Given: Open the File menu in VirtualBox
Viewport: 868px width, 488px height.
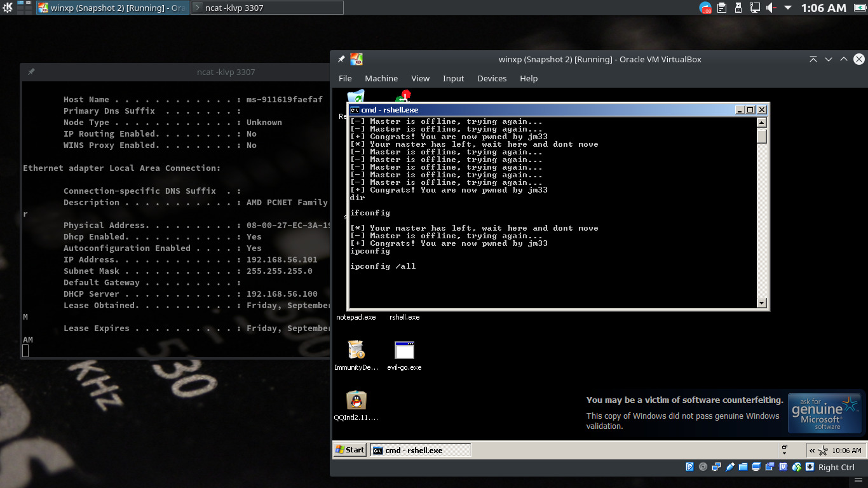Looking at the screenshot, I should 345,78.
